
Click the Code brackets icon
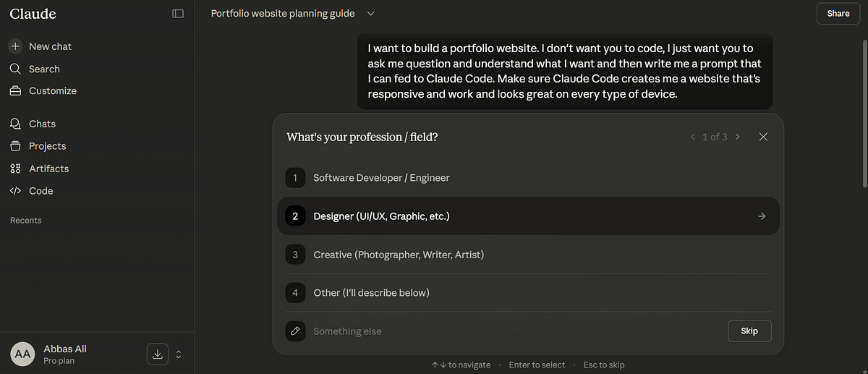[15, 191]
